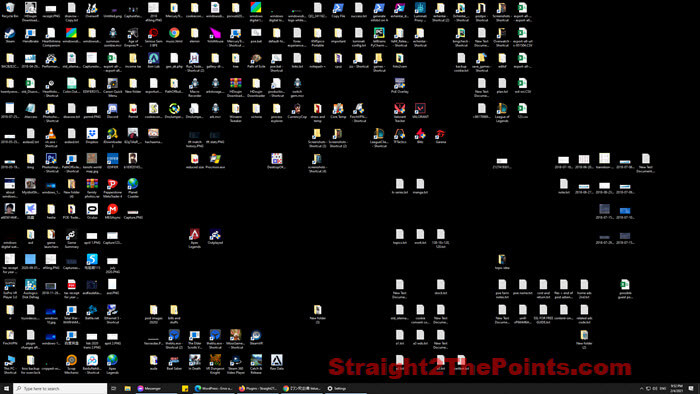The height and width of the screenshot is (394, 700).
Task: Select the League of Legends shortcut
Action: point(502,113)
